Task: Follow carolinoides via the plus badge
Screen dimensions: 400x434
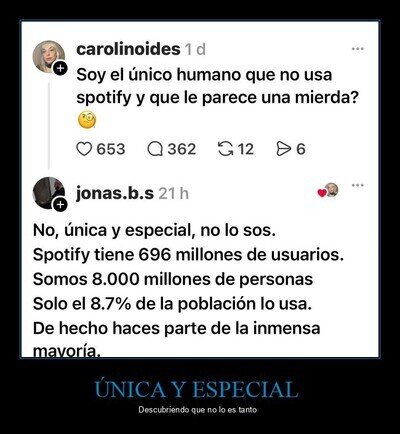Action: pos(60,69)
